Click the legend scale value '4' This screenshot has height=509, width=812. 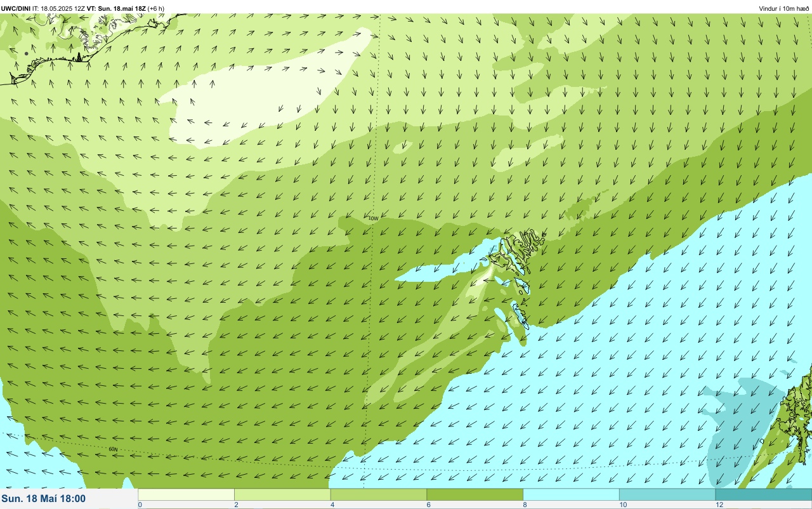tap(332, 505)
